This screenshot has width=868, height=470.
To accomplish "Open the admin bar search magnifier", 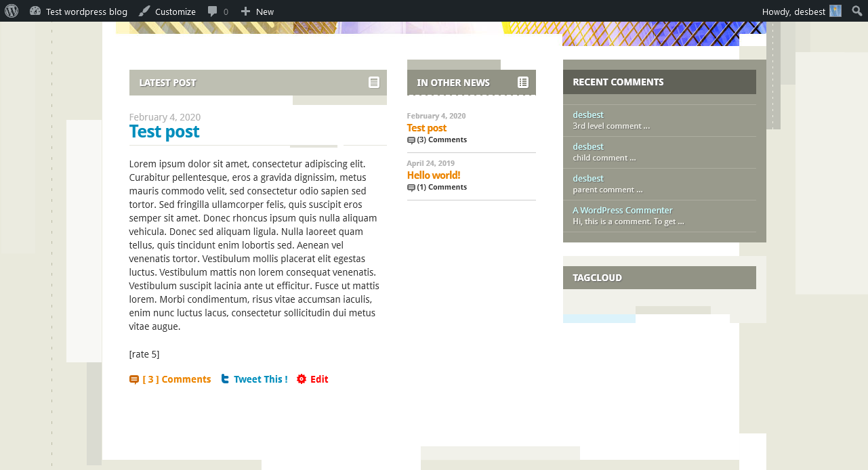I will tap(857, 11).
